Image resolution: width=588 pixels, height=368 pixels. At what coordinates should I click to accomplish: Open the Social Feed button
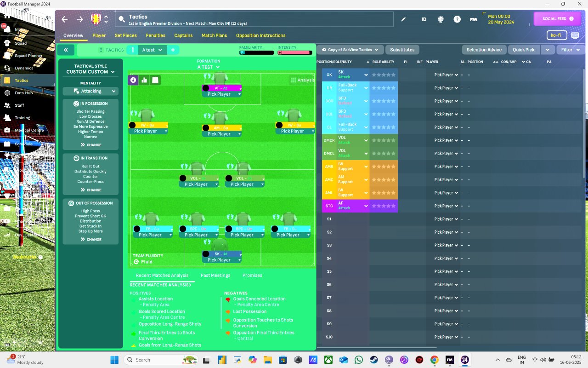click(x=558, y=19)
